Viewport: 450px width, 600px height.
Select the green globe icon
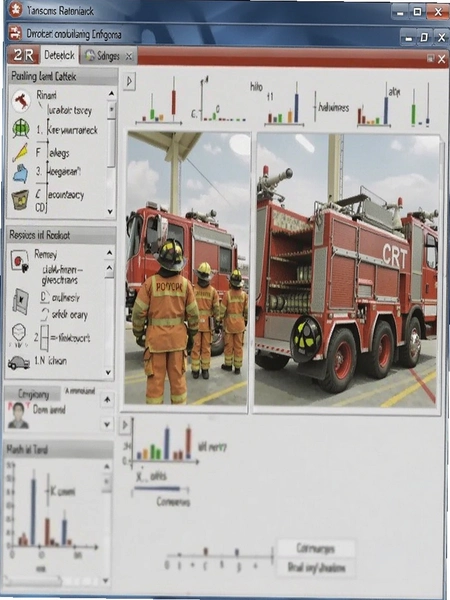click(x=21, y=128)
